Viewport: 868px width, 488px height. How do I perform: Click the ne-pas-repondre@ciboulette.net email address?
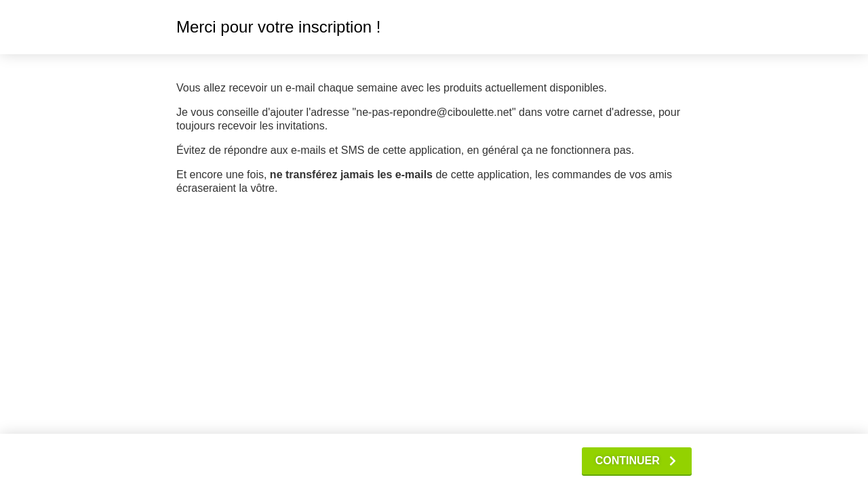tap(434, 113)
